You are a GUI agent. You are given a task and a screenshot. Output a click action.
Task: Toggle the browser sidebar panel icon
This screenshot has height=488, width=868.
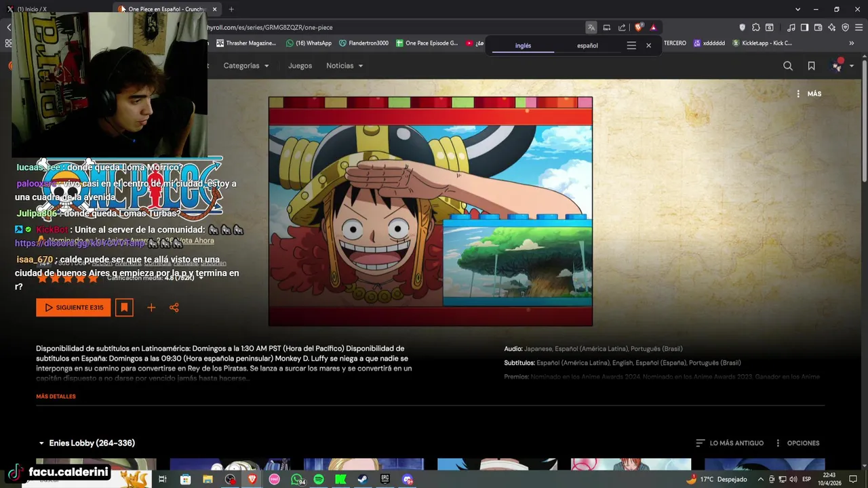tap(804, 27)
